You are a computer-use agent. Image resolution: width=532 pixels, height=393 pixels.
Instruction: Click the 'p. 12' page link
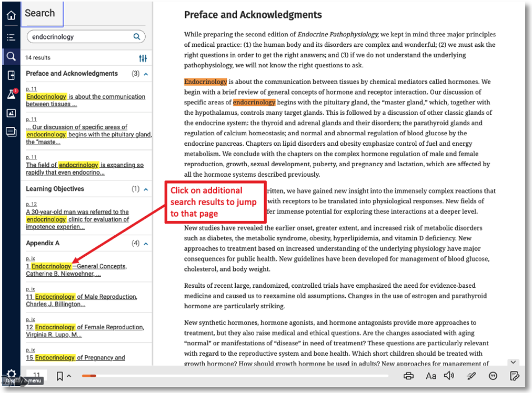click(x=31, y=204)
